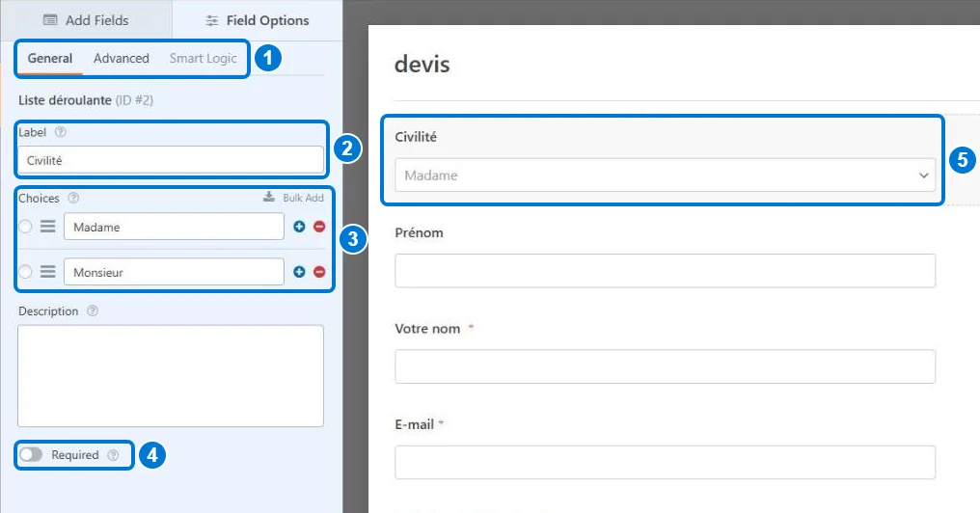Click the Madame choice text field
This screenshot has width=980, height=513.
(x=174, y=227)
